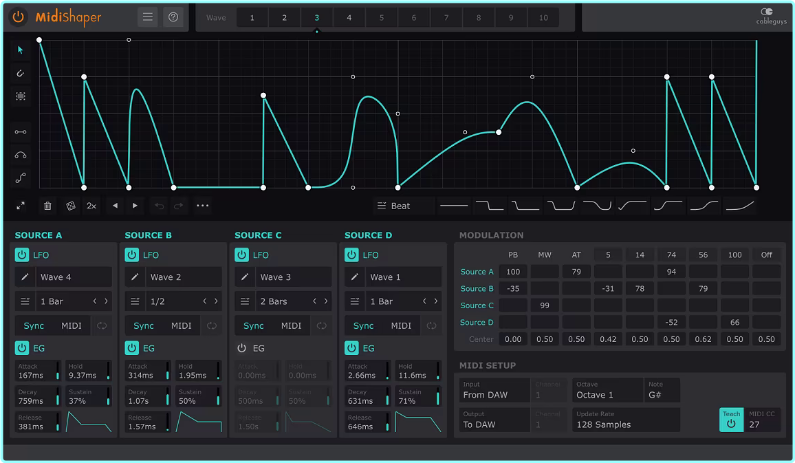Image resolution: width=795 pixels, height=463 pixels.
Task: Open Source B Wave 2 selector
Action: tap(184, 277)
